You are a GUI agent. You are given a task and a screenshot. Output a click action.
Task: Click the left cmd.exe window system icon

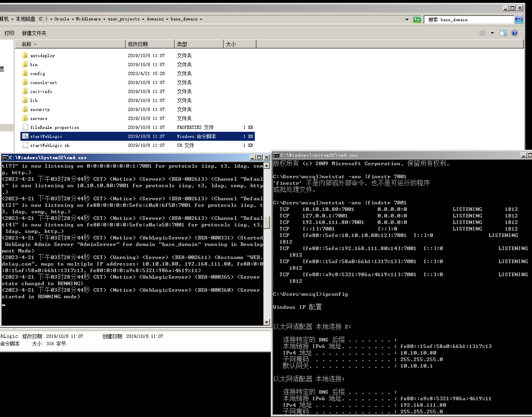pos(5,157)
